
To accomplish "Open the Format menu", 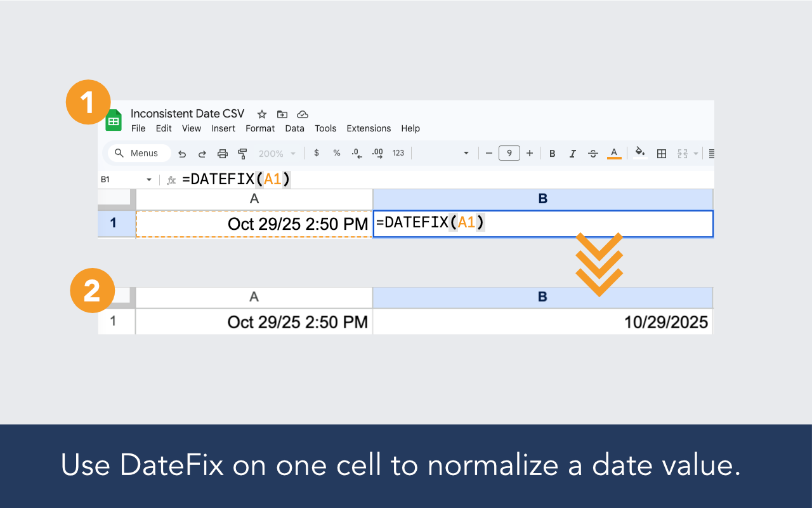I will [260, 128].
